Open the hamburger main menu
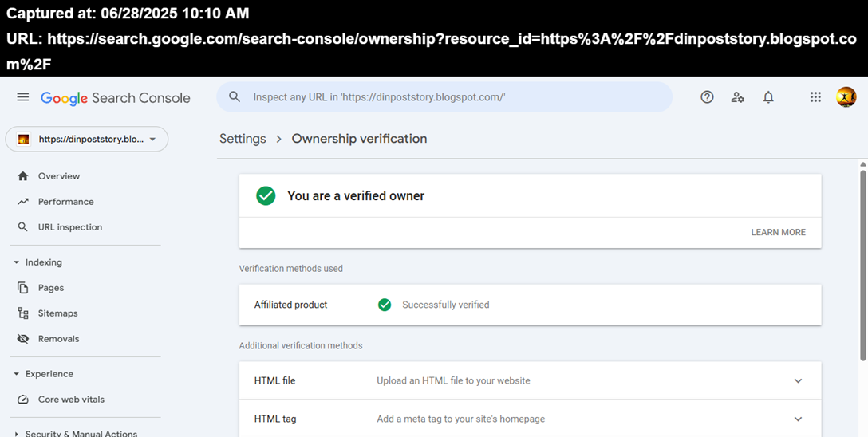 pyautogui.click(x=22, y=97)
